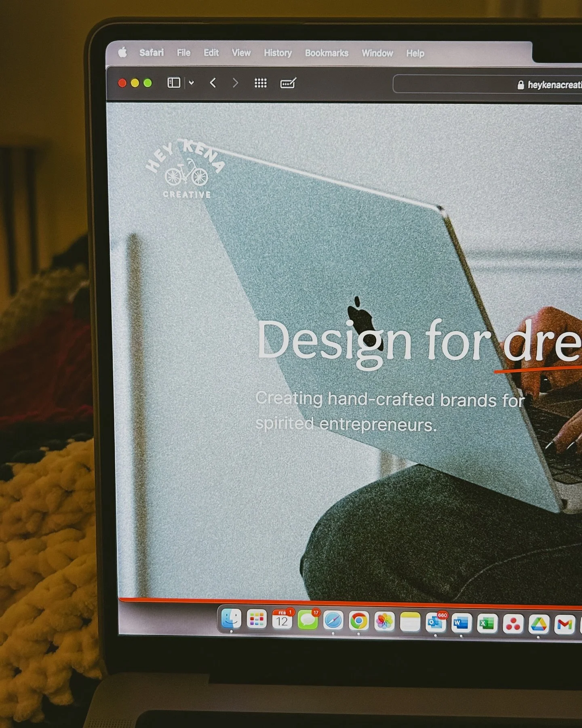This screenshot has height=728, width=582.
Task: Go forward to the next page
Action: [235, 83]
